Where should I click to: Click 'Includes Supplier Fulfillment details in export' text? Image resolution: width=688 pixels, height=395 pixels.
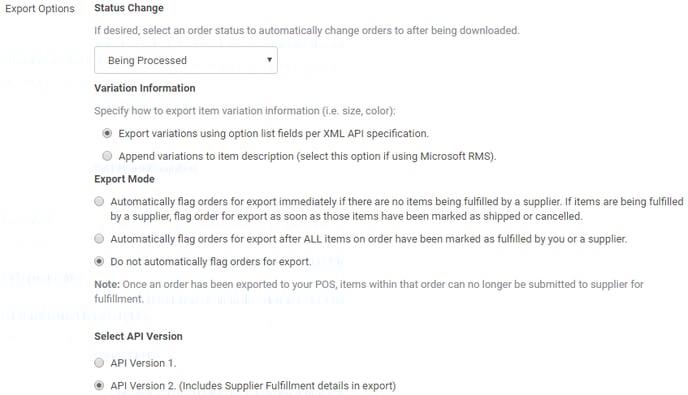pos(287,386)
